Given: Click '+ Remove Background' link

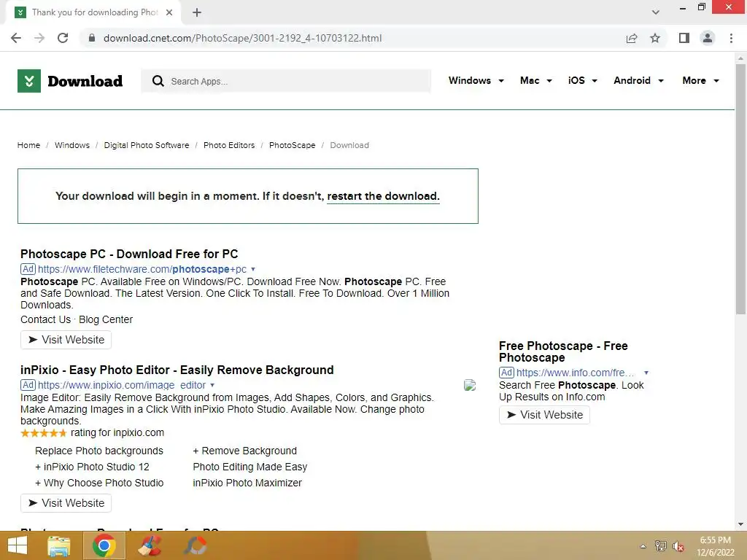Looking at the screenshot, I should [x=245, y=451].
